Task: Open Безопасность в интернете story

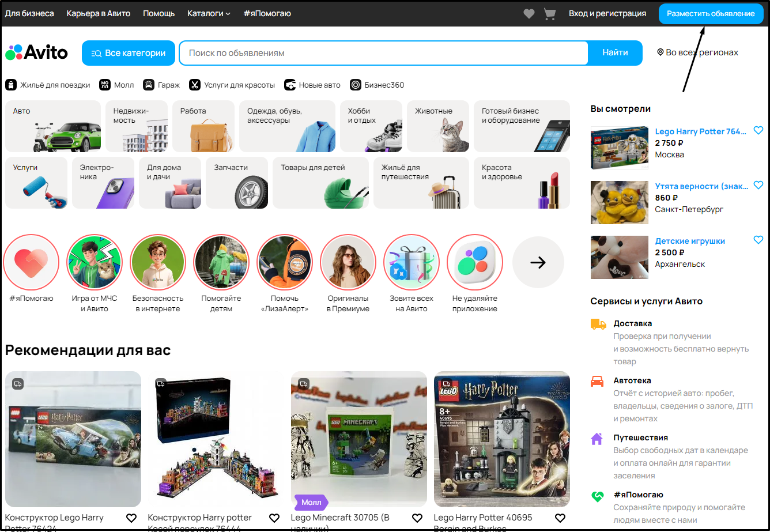Action: (158, 262)
